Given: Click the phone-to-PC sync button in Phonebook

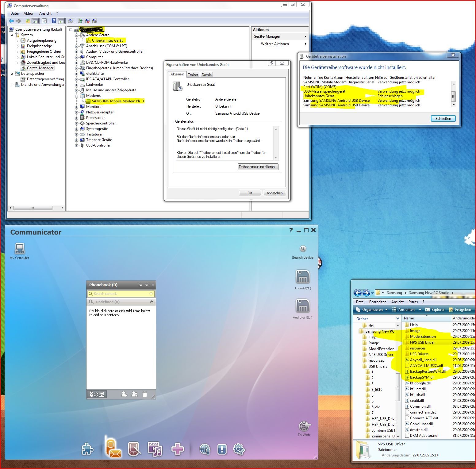Looking at the screenshot, I should point(97,394).
